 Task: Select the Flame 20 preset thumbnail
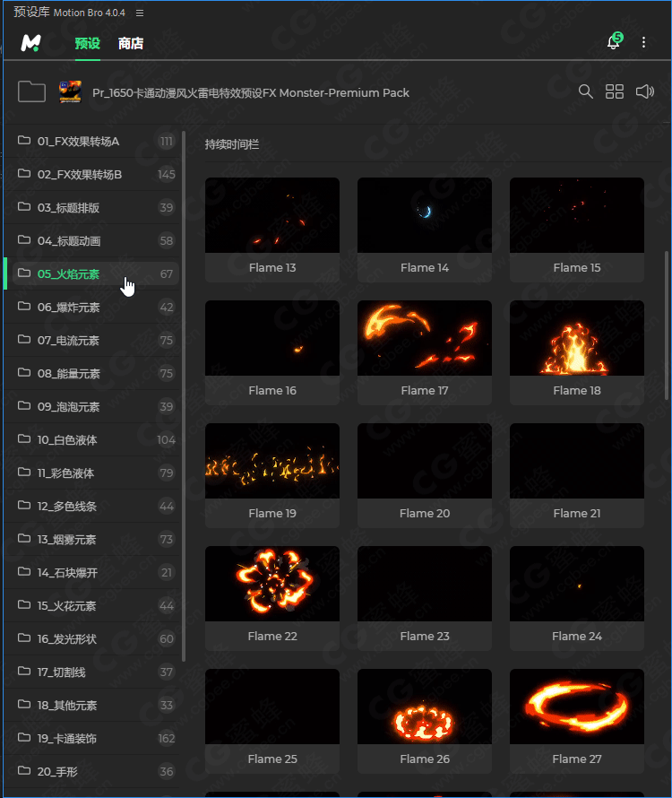425,461
